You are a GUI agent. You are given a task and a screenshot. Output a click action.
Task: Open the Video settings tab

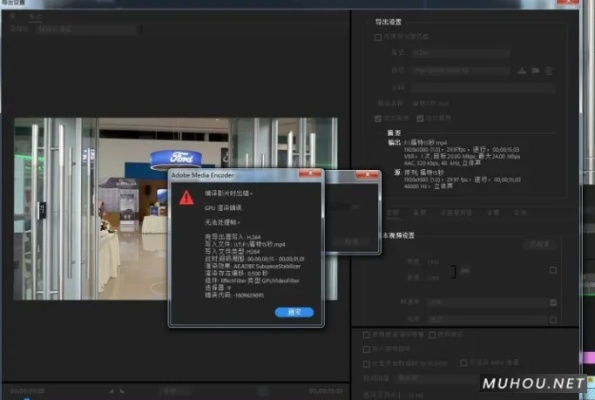click(392, 213)
